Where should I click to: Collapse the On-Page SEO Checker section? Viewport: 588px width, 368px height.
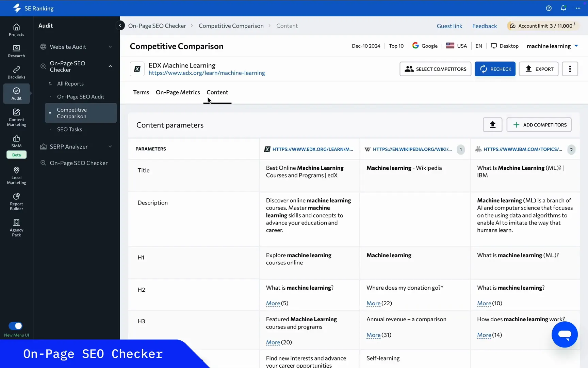[x=110, y=66]
